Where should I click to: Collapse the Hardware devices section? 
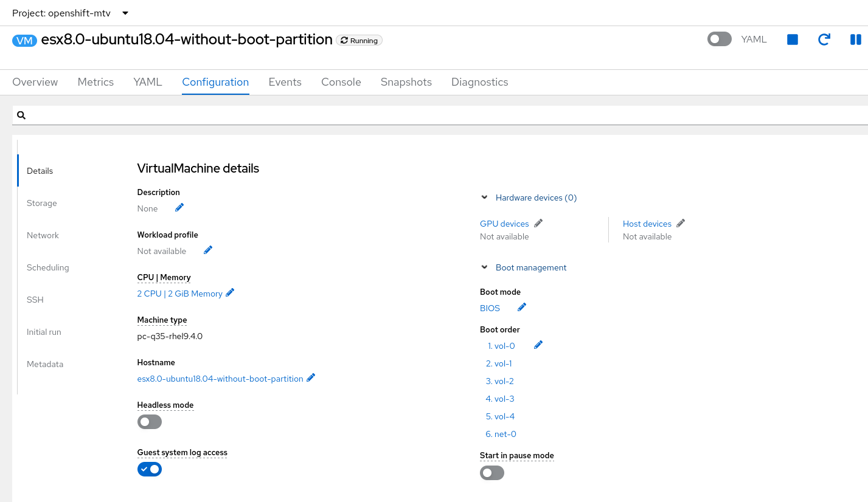[x=485, y=198]
